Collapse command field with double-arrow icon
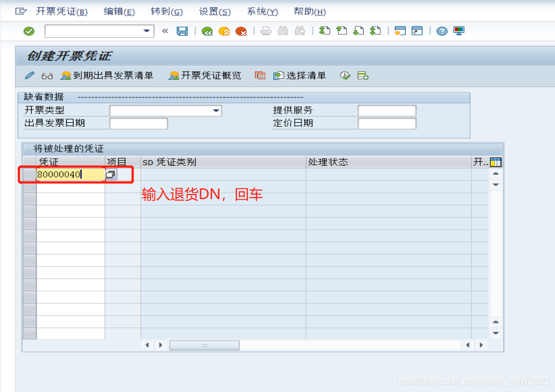The width and height of the screenshot is (555, 392). tap(165, 31)
